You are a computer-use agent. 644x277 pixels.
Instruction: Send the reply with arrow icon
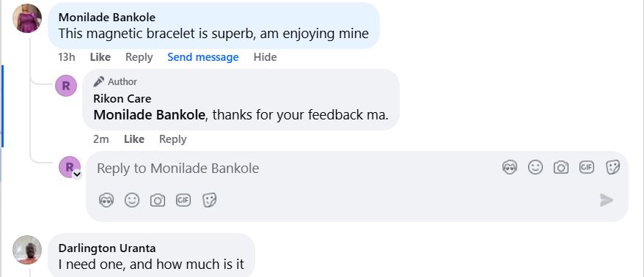[x=606, y=200]
